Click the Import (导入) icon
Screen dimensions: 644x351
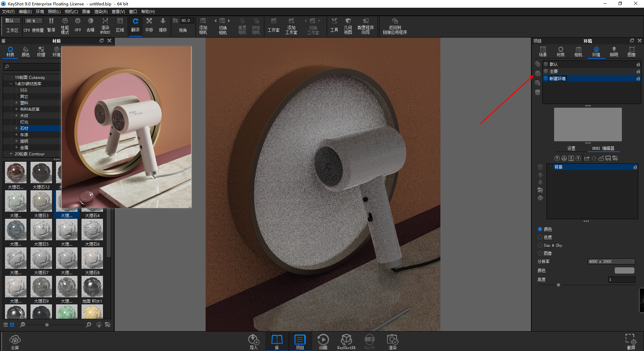point(254,342)
